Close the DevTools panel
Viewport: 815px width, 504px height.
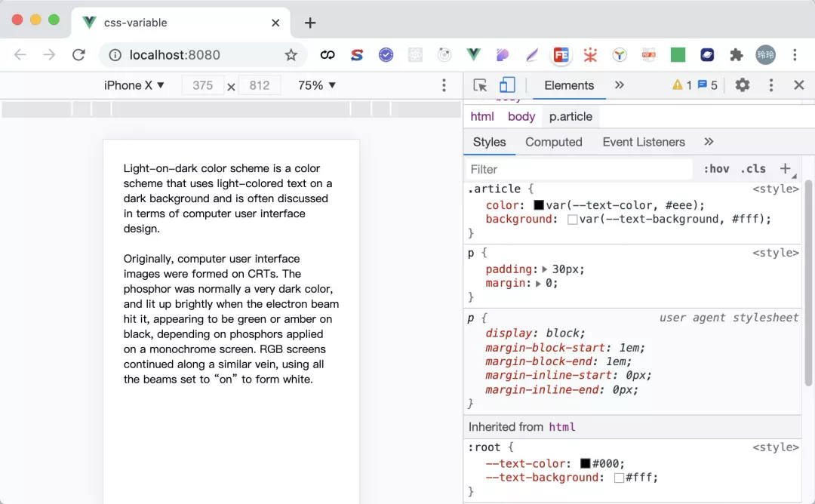tap(799, 85)
